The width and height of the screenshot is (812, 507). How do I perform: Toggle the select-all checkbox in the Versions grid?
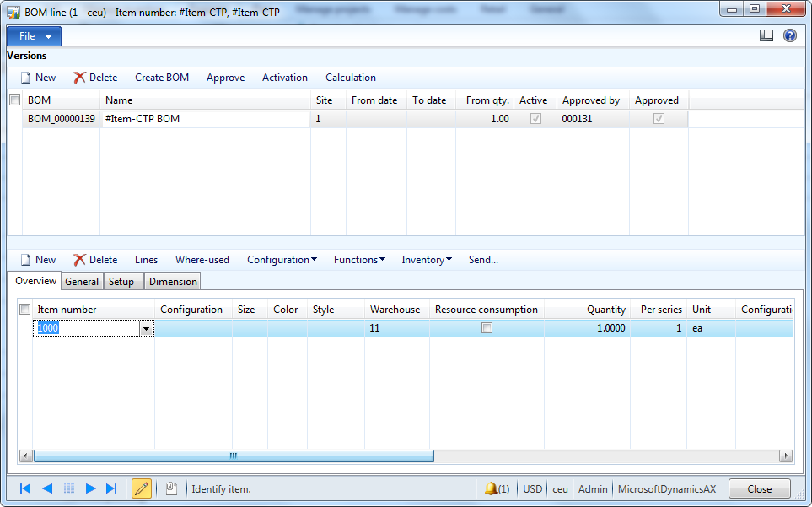[14, 99]
